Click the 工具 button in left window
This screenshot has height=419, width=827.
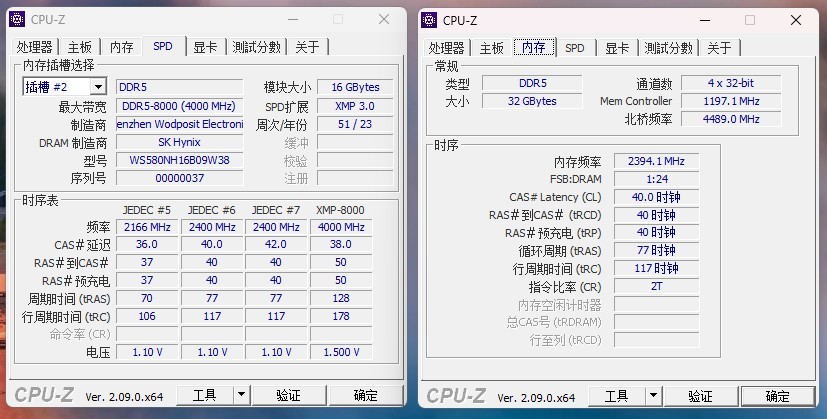coord(205,395)
